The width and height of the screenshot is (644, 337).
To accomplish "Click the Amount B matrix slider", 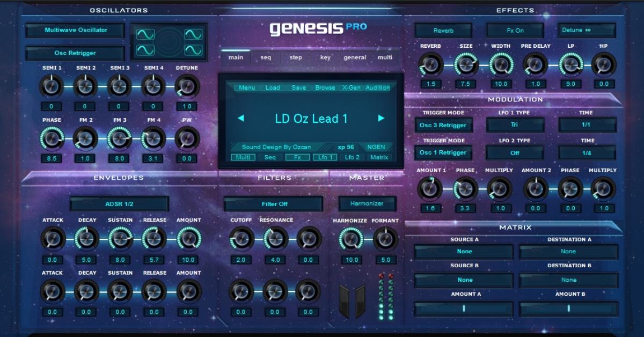I will click(569, 309).
